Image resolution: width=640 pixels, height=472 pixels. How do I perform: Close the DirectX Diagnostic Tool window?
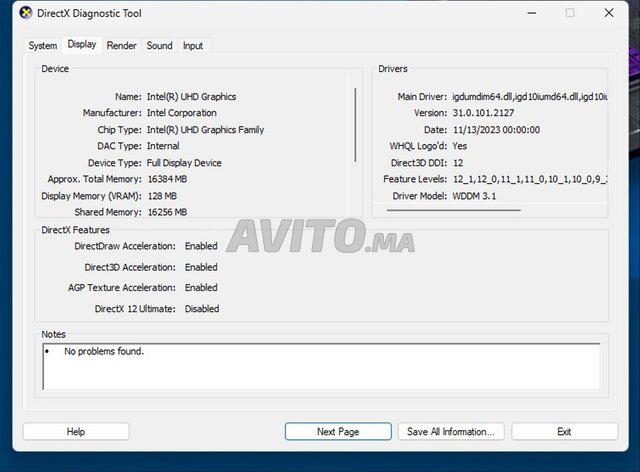[x=609, y=13]
